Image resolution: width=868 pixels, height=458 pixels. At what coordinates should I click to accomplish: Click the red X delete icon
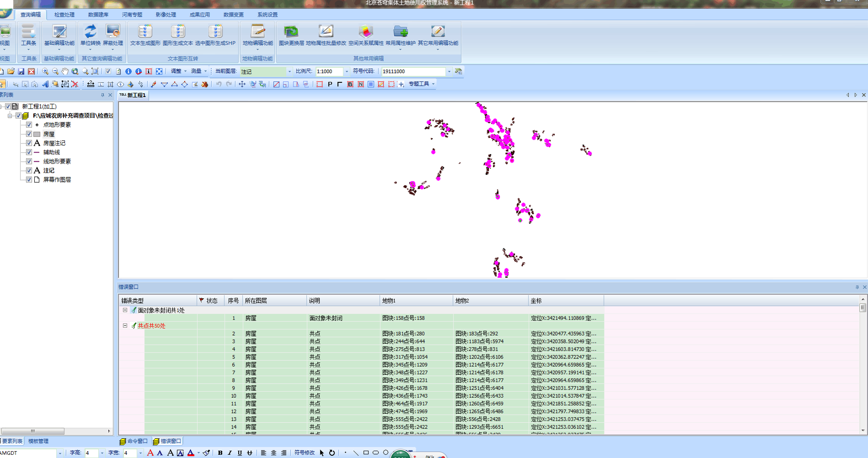coord(75,84)
